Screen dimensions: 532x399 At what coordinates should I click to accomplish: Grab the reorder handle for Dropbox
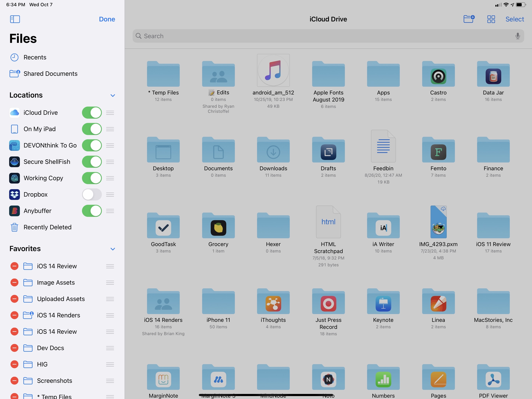(x=110, y=194)
